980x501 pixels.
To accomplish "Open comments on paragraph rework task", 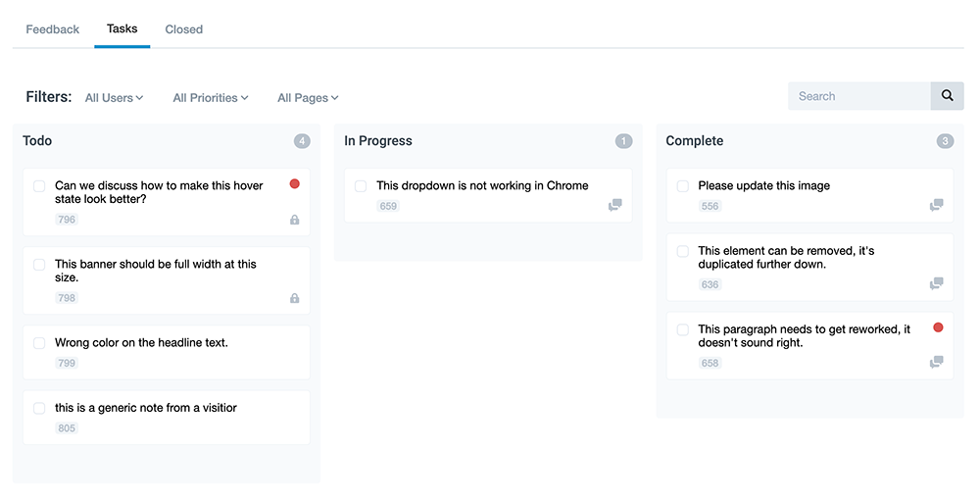I will (937, 362).
